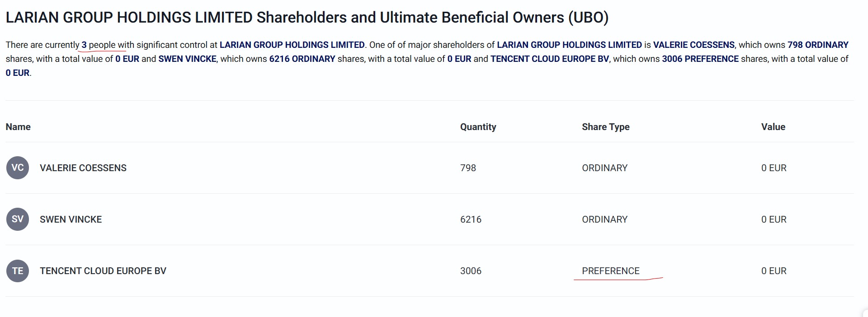Click TENCENT CLOUD EUROPE BV in summary paragraph
Image resolution: width=868 pixels, height=317 pixels.
(550, 59)
